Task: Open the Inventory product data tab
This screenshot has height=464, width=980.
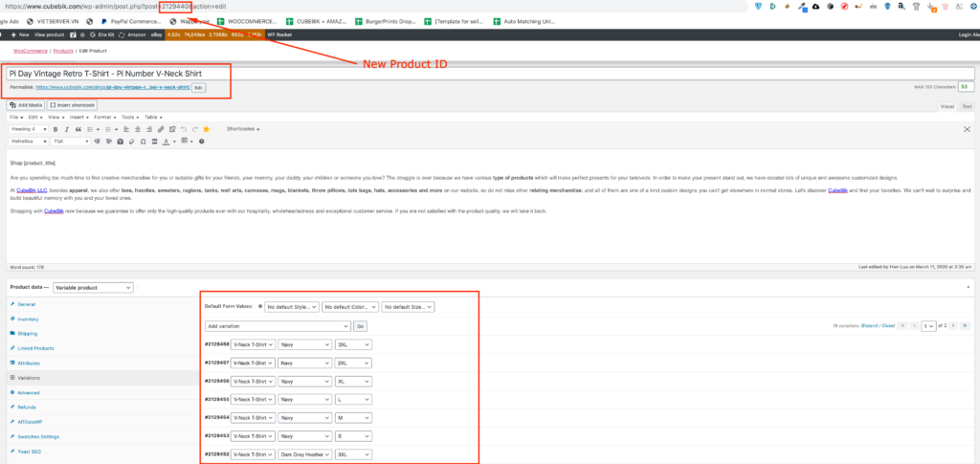Action: click(28, 320)
